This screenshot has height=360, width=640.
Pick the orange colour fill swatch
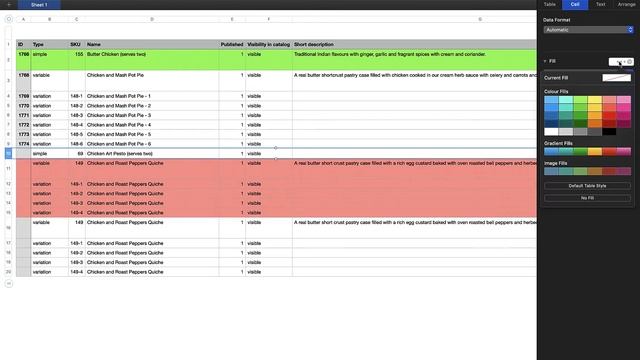[595, 123]
